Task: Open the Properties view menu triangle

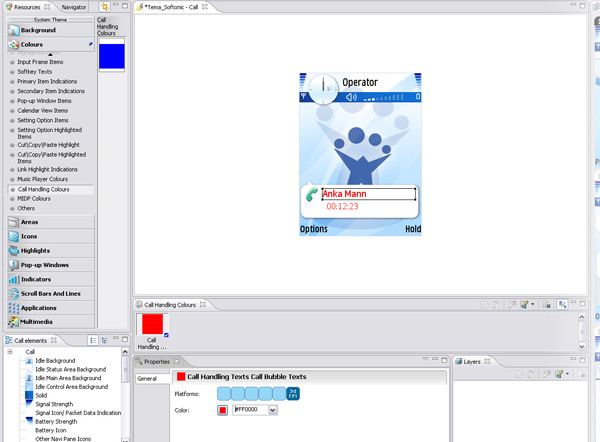Action: click(x=424, y=361)
